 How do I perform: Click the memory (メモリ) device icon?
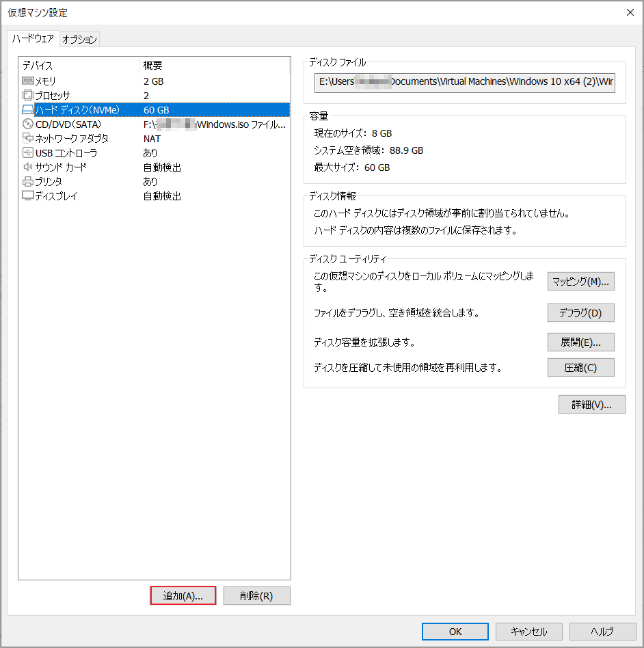[28, 81]
